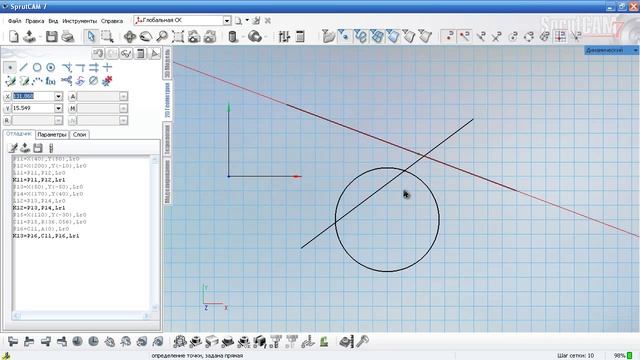This screenshot has height=360, width=640.
Task: Open the Вид menu
Action: [x=53, y=21]
